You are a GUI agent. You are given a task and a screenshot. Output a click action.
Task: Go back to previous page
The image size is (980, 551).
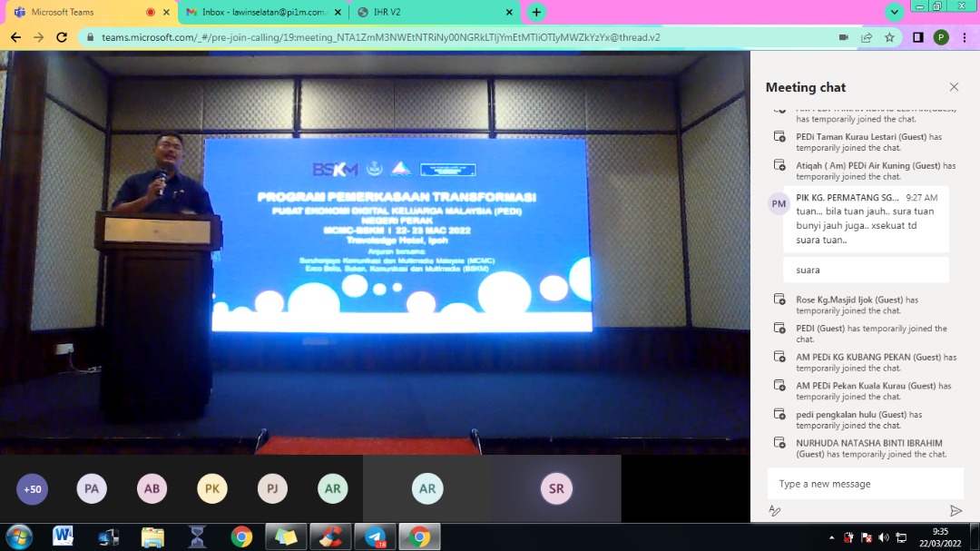coord(15,37)
